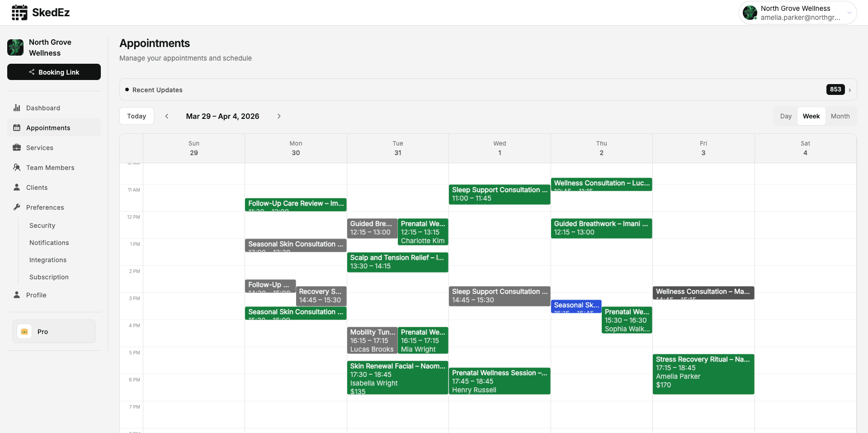Click the Profile person icon
Screen dimensions: 868x433
tap(17, 295)
